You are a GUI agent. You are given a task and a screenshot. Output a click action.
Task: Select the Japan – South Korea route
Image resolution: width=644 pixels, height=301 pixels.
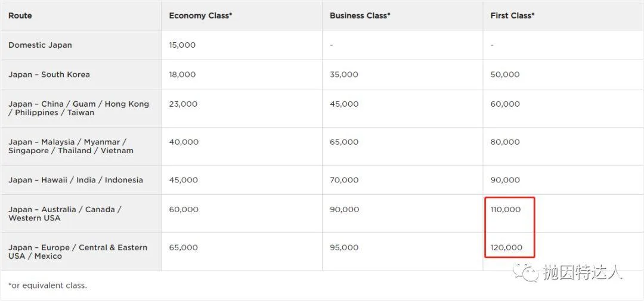coord(49,75)
